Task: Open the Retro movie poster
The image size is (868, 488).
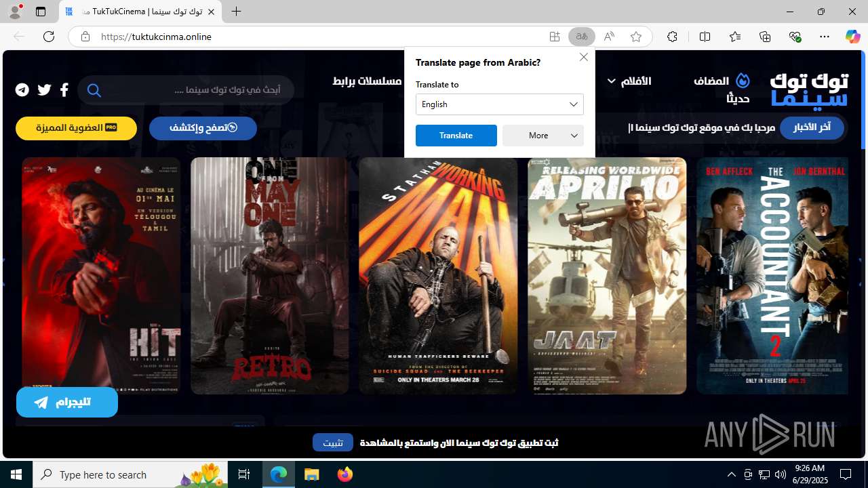Action: tap(270, 276)
